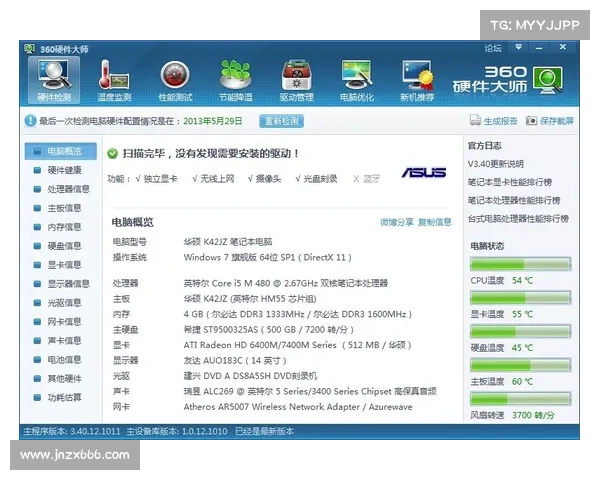The height and width of the screenshot is (480, 600).
Task: Click the 360硬件大师 logo monitor icon
Action: coord(548,80)
